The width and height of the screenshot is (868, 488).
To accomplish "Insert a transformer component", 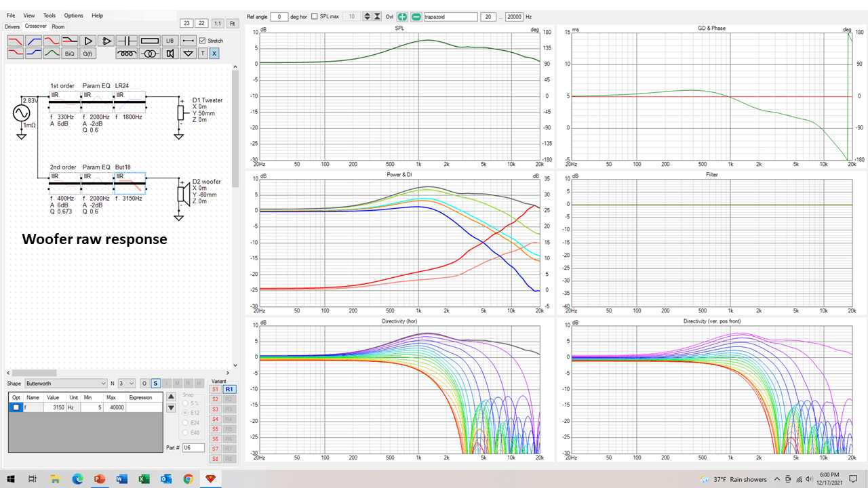I will pyautogui.click(x=150, y=53).
